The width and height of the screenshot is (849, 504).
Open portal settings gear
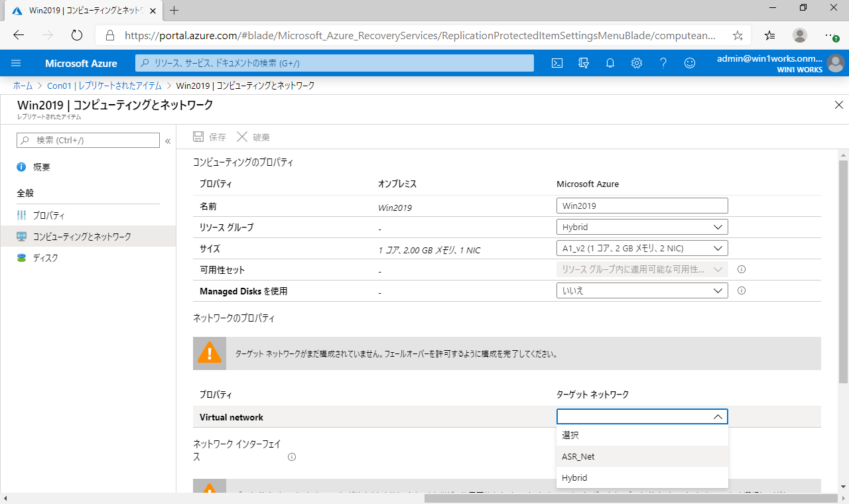pos(637,63)
